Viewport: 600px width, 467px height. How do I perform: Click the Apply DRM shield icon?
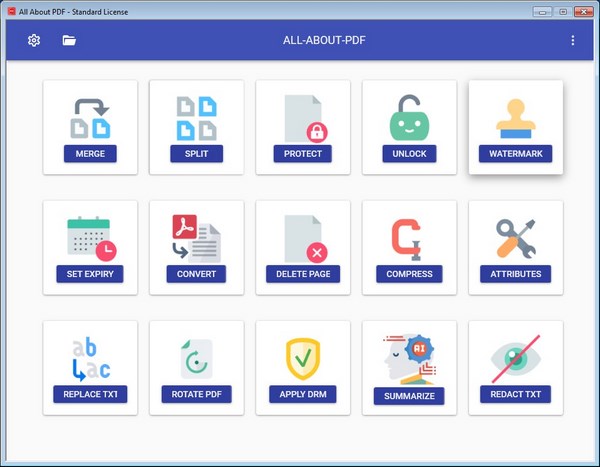coord(303,359)
